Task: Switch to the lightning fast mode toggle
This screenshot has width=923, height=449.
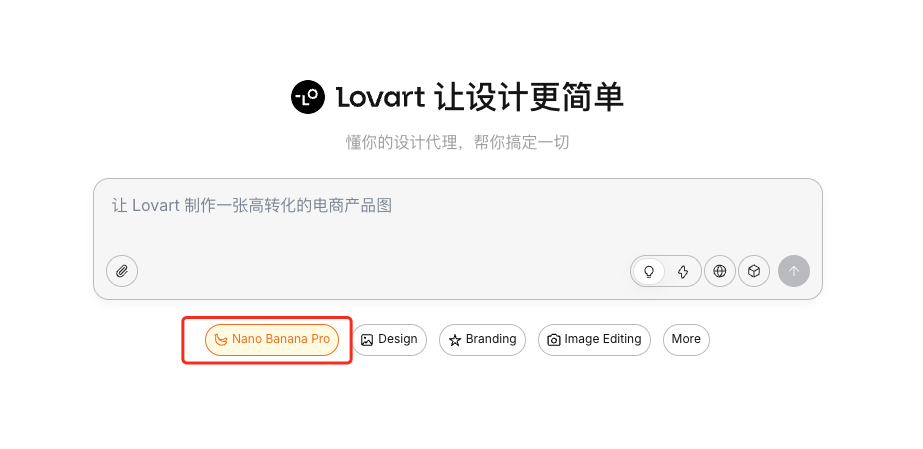Action: click(683, 271)
